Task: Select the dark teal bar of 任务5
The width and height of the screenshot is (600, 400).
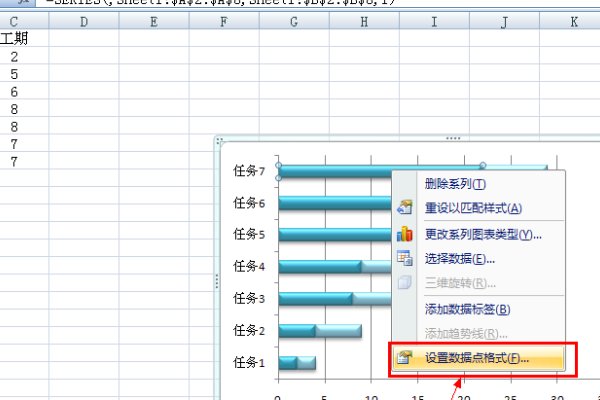Action: click(335, 234)
